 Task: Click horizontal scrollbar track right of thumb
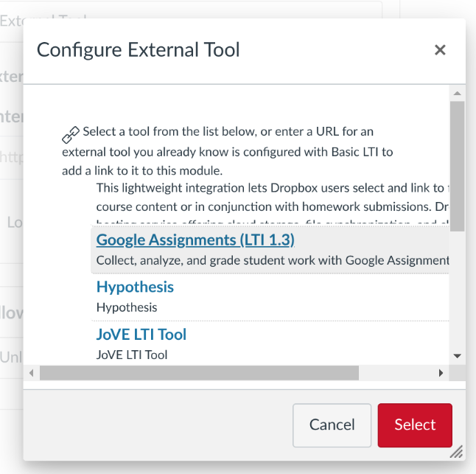point(398,374)
